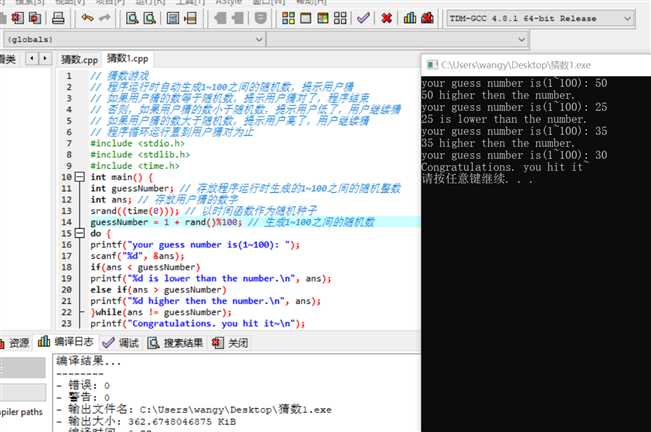Open the empty function list dropdown
Image resolution: width=651 pixels, height=432 pixels.
tap(396, 39)
